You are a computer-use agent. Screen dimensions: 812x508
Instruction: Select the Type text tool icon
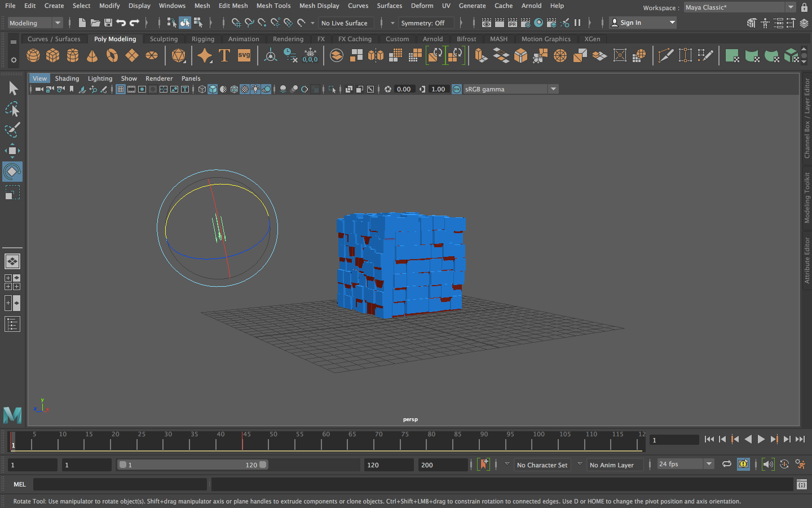click(x=224, y=55)
